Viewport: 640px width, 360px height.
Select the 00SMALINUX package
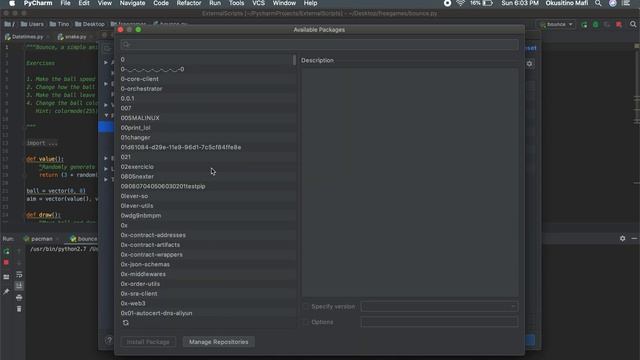click(x=207, y=118)
